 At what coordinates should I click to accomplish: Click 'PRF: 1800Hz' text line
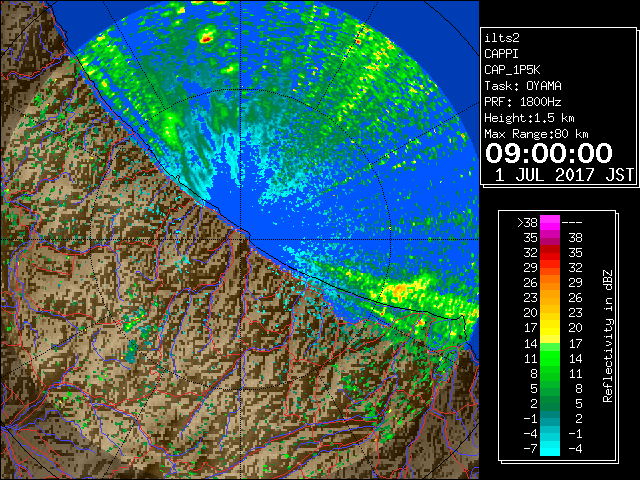click(523, 102)
